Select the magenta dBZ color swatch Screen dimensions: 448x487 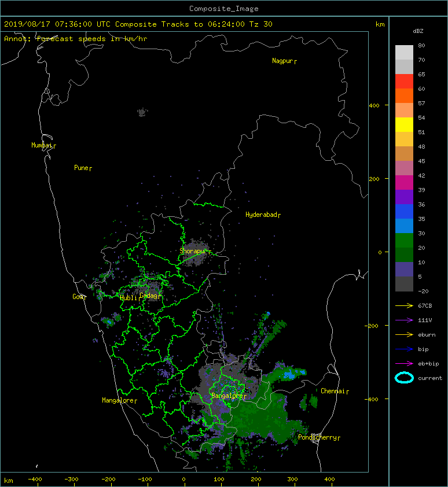(404, 182)
